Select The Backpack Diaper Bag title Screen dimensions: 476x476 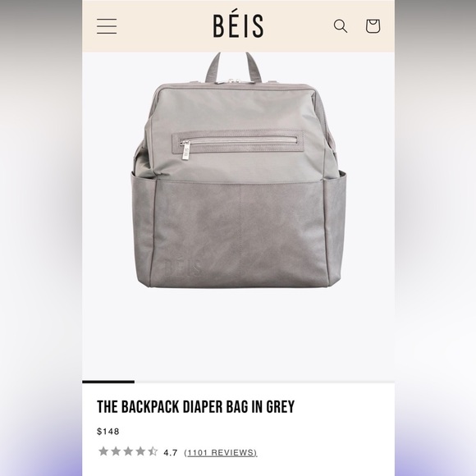click(x=196, y=407)
